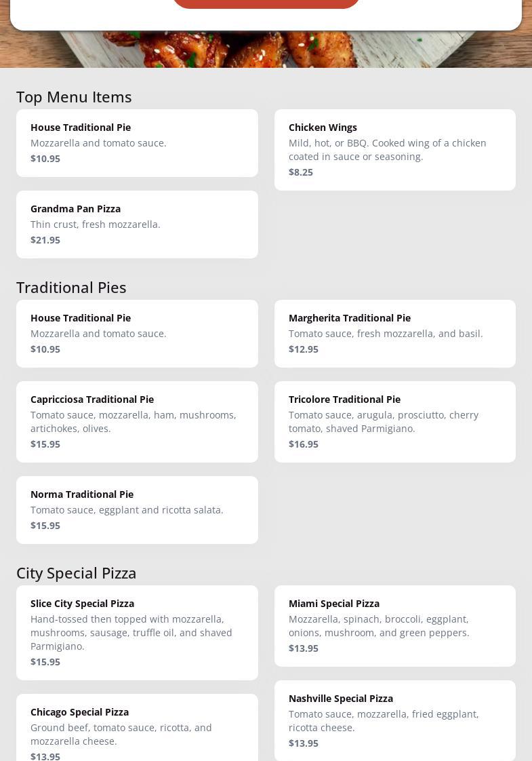Choose the Grandma Pan Pizza card
The height and width of the screenshot is (761, 532).
(137, 224)
